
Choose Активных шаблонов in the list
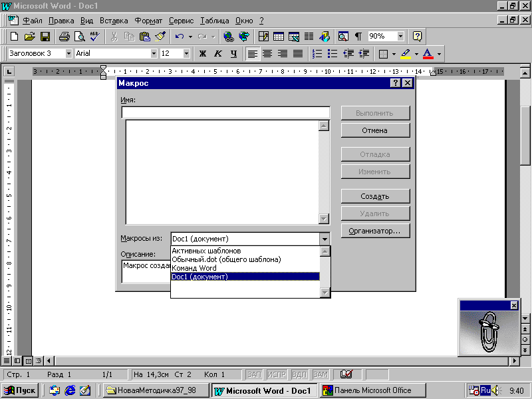coord(245,251)
